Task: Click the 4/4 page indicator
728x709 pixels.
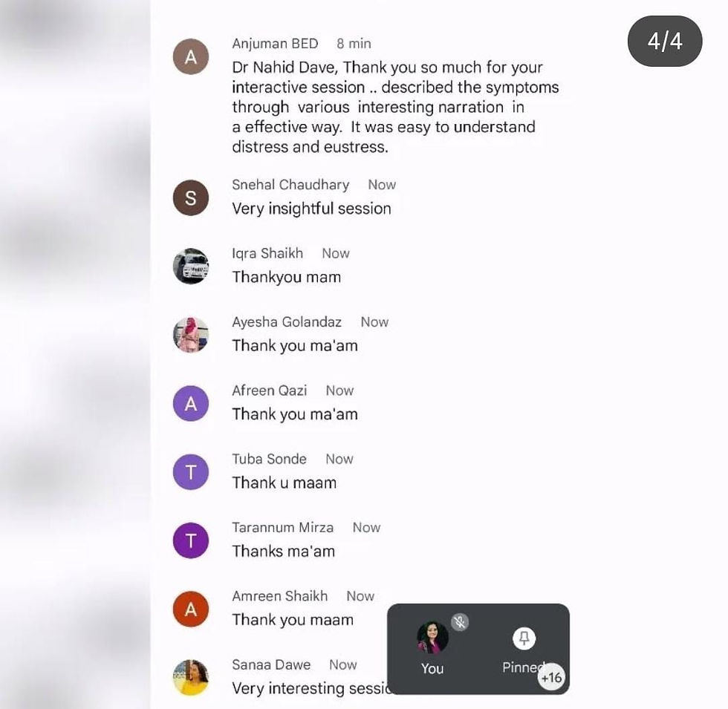Action: point(665,41)
